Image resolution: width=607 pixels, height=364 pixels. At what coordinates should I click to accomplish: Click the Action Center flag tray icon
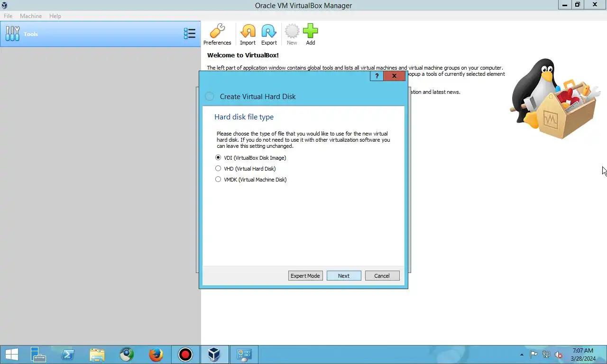(534, 355)
